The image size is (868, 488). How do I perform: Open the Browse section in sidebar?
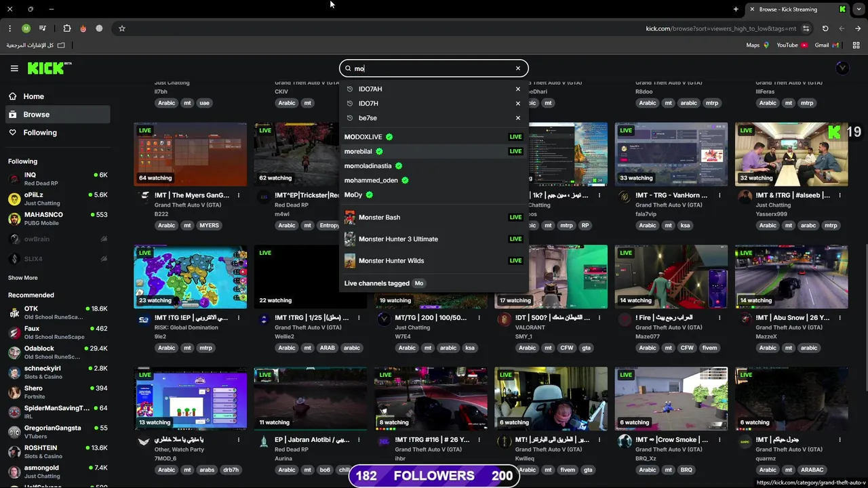(x=58, y=115)
